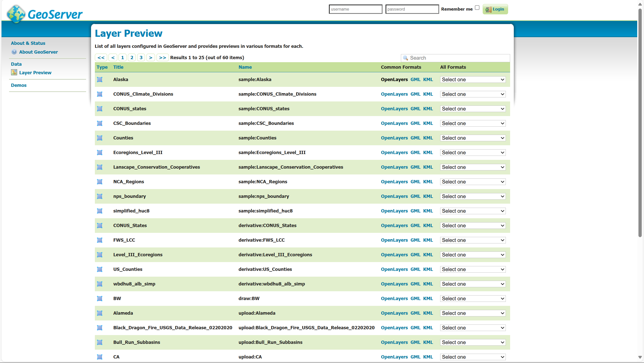Click the polygon type icon for Alaska layer
Screen dimensions: 644x363
tap(100, 80)
